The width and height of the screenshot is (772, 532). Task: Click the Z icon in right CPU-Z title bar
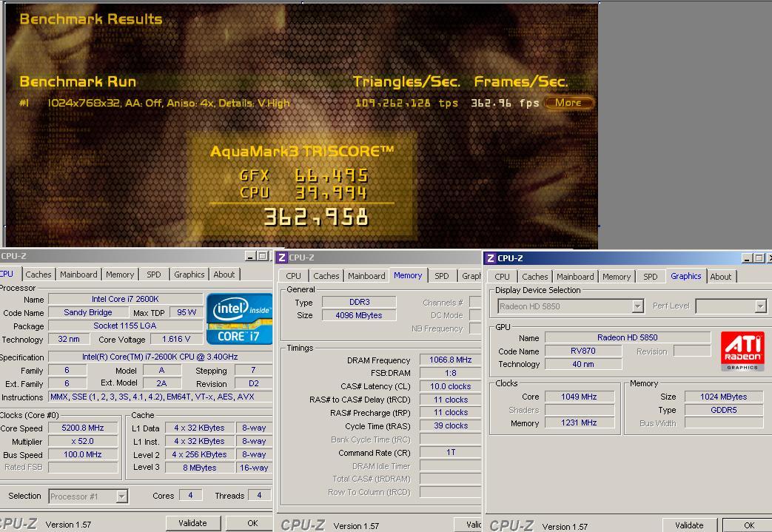(491, 258)
